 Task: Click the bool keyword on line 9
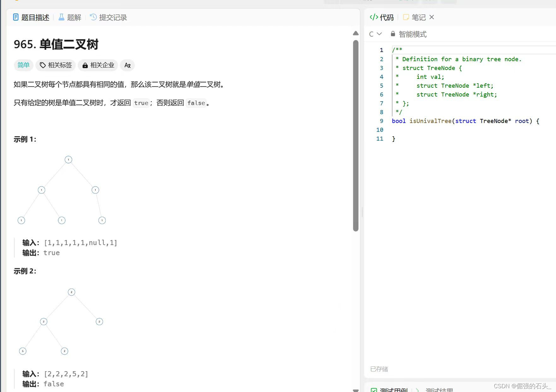(399, 121)
